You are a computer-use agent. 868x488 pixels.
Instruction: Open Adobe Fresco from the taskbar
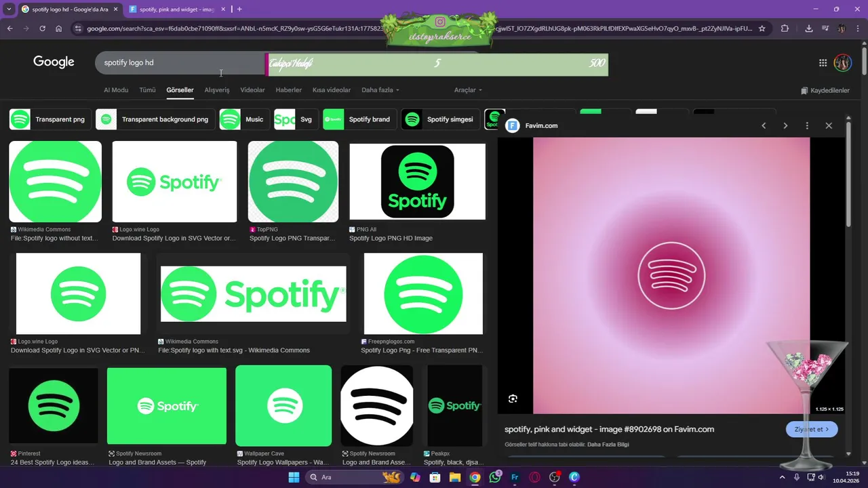[x=515, y=477]
